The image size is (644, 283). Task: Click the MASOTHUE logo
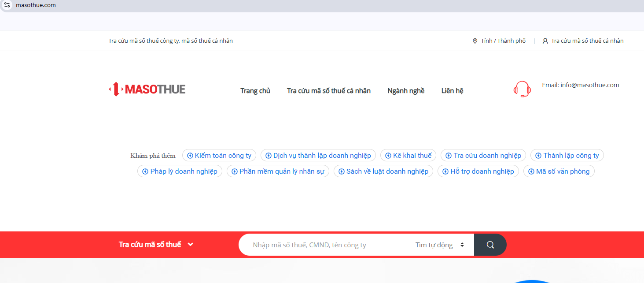[147, 89]
